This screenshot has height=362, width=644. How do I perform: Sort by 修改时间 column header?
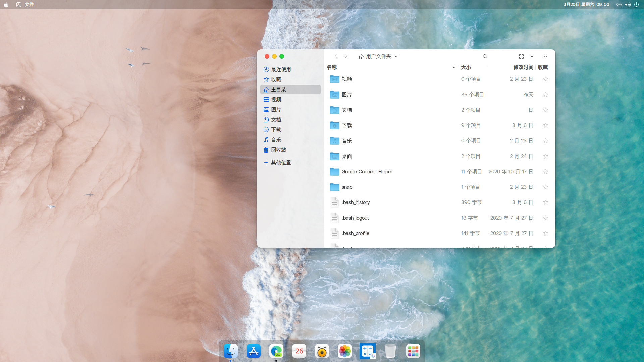(x=523, y=67)
